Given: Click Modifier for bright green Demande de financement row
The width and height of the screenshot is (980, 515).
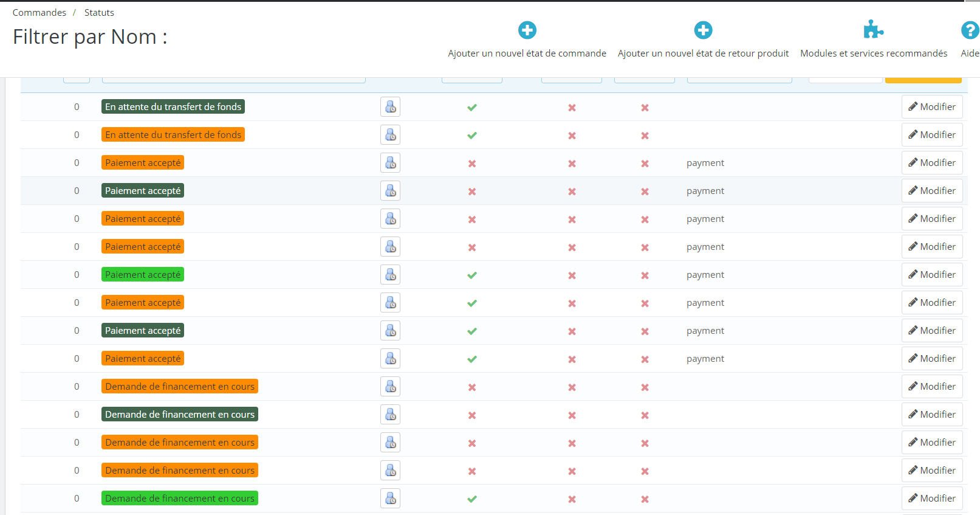Looking at the screenshot, I should click(x=931, y=499).
